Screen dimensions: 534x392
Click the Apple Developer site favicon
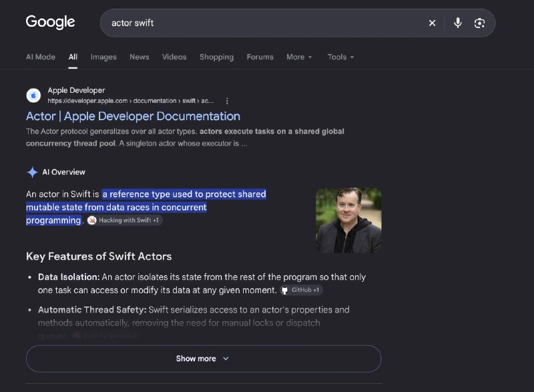tap(33, 95)
